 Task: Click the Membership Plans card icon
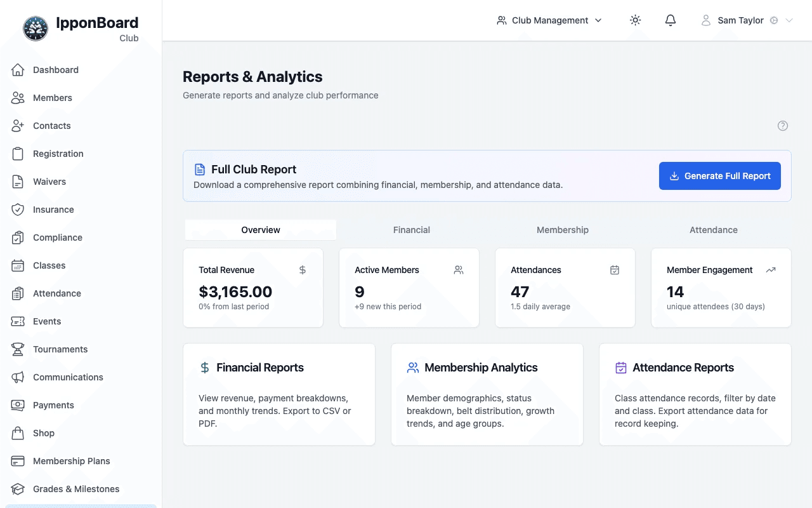[18, 461]
